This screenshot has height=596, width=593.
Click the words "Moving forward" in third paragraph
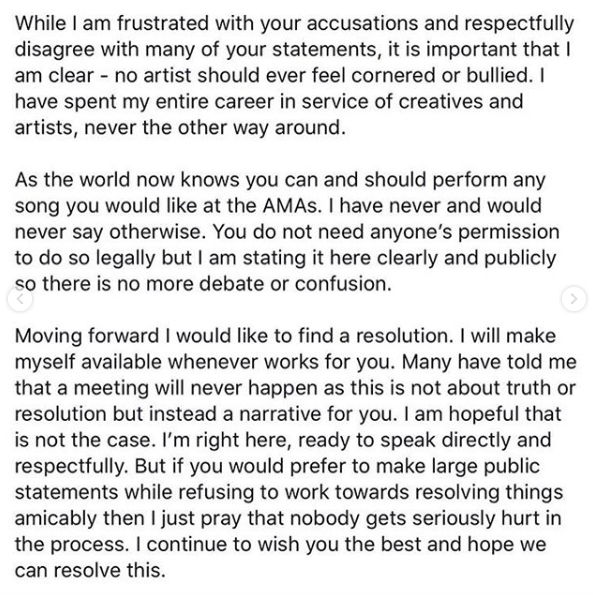coord(87,336)
